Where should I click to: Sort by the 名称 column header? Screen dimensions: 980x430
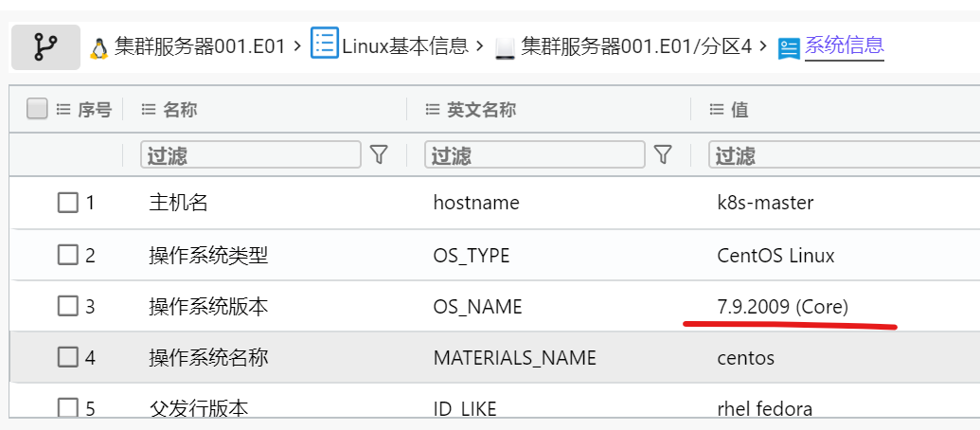pyautogui.click(x=179, y=110)
